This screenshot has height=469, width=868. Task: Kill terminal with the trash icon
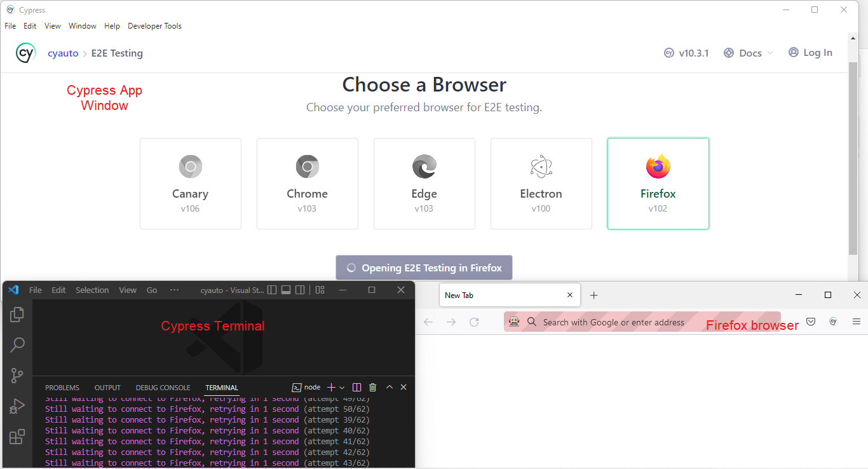click(373, 387)
